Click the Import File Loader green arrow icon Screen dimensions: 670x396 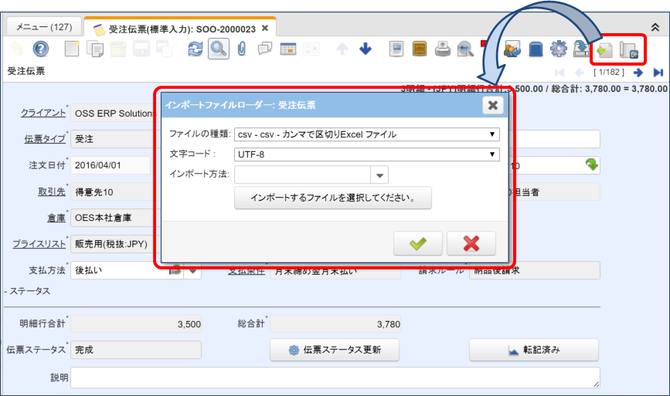click(605, 50)
